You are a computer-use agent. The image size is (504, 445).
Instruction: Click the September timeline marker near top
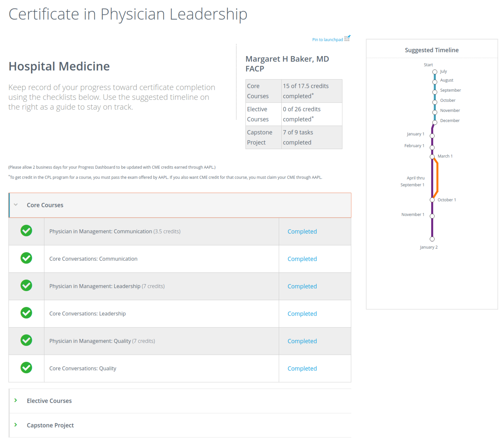[435, 92]
